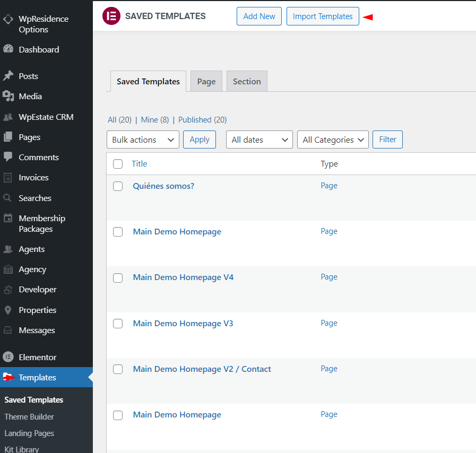Click the Properties map pin icon

click(x=8, y=310)
